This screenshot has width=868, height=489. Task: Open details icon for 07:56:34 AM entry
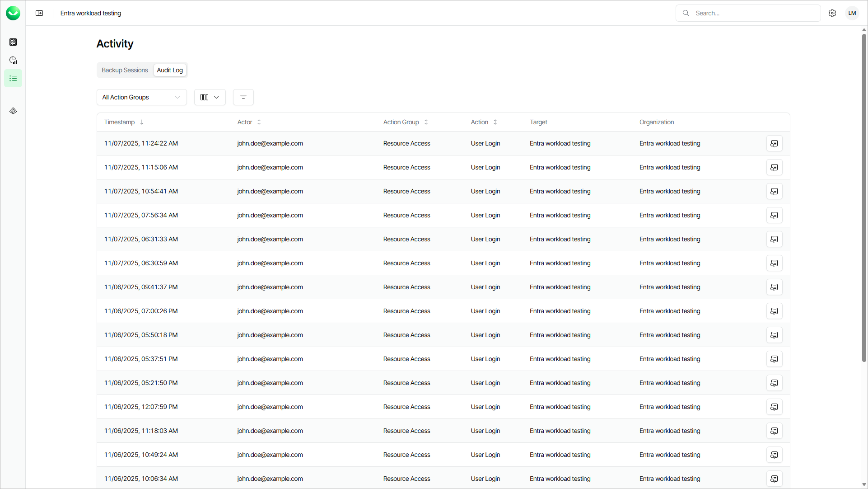[x=774, y=215]
